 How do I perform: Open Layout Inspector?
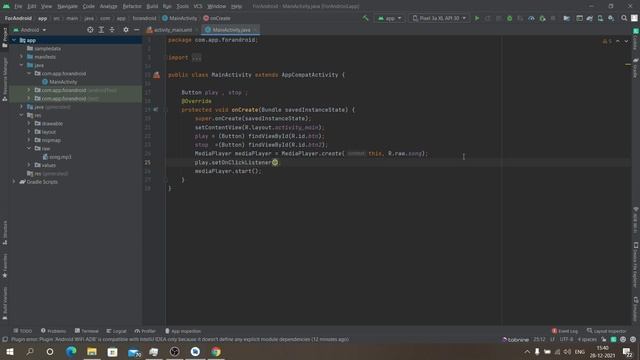coord(607,331)
